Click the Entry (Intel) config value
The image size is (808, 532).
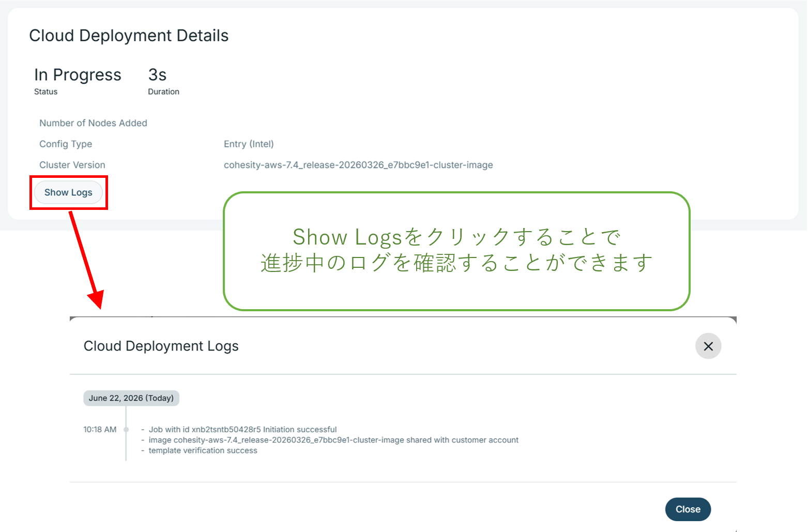pyautogui.click(x=249, y=144)
